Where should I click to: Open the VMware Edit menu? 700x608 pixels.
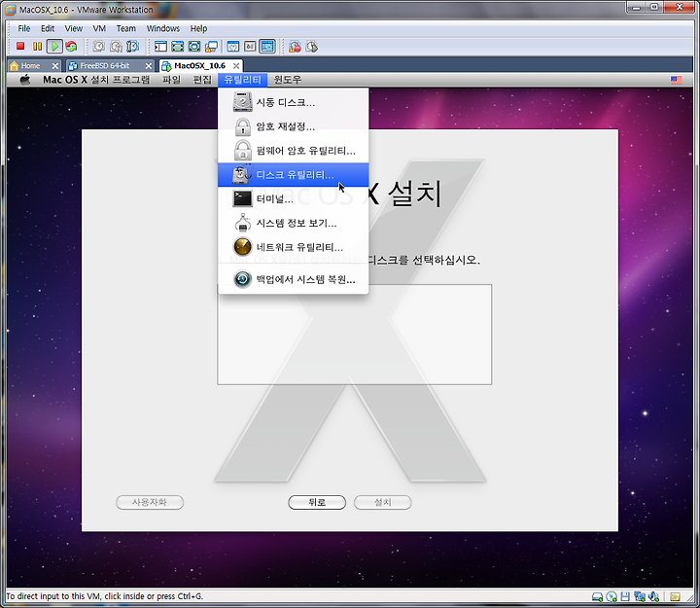48,28
